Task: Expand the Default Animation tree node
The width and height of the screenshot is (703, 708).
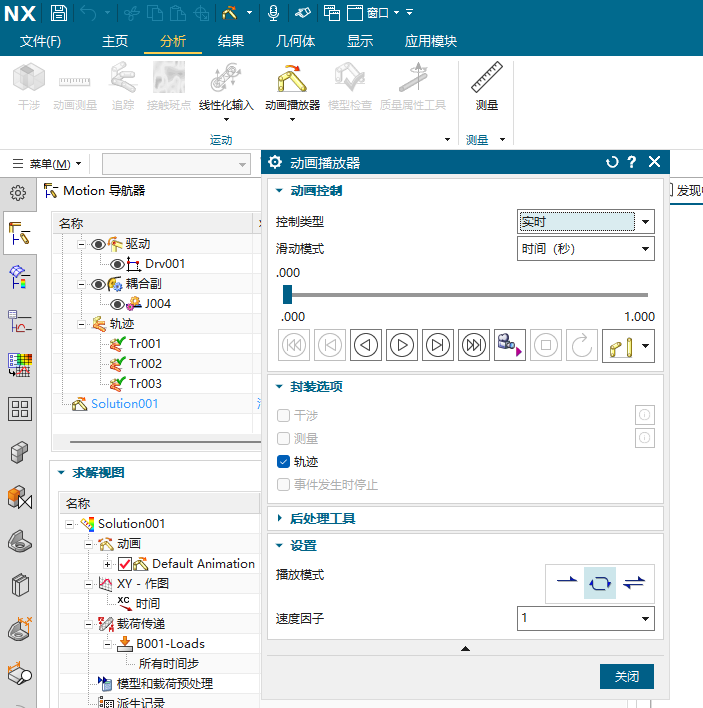Action: 107,564
